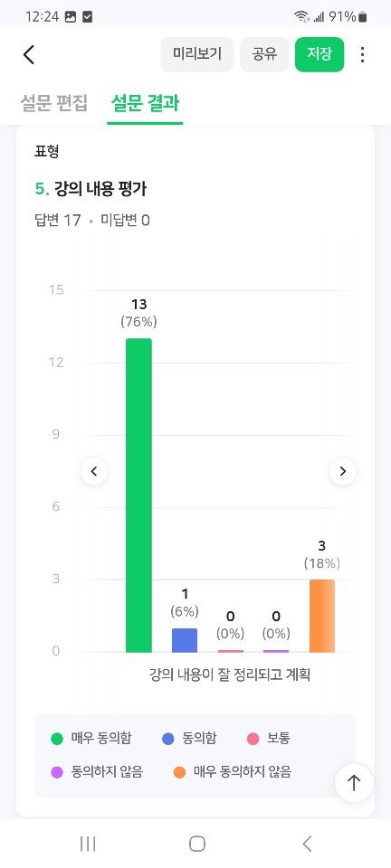The image size is (391, 868).
Task: Tap the green 저장 button
Action: tap(319, 54)
